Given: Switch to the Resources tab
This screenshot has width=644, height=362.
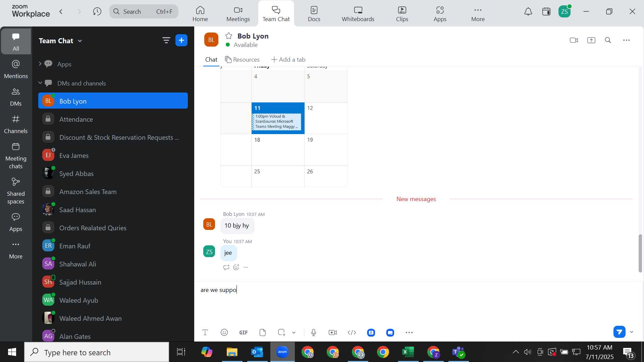Looking at the screenshot, I should tap(242, 60).
